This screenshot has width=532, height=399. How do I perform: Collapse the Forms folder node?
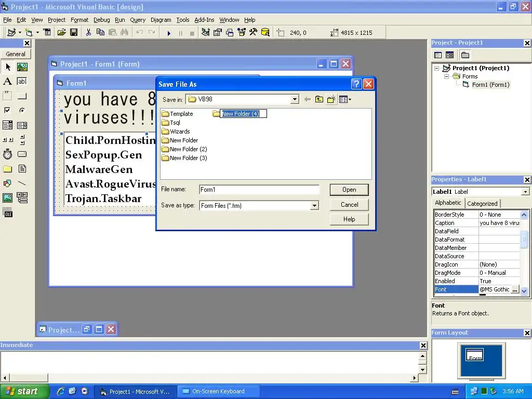pos(446,76)
